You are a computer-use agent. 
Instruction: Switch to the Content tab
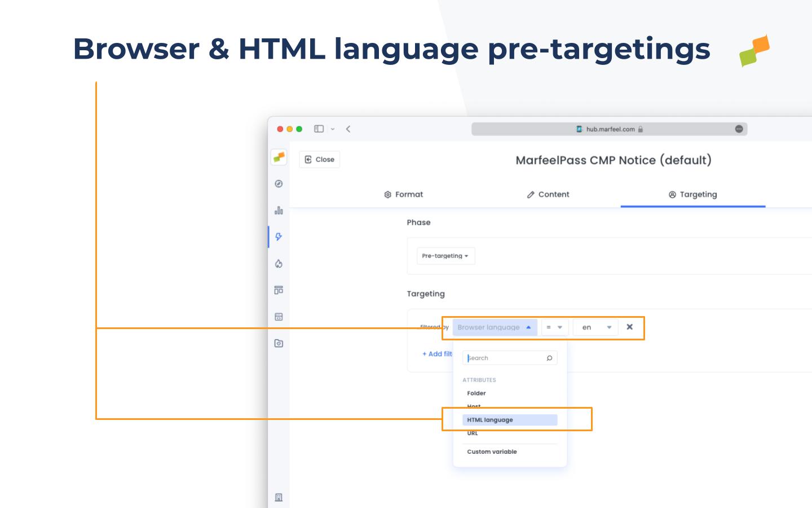(x=548, y=194)
